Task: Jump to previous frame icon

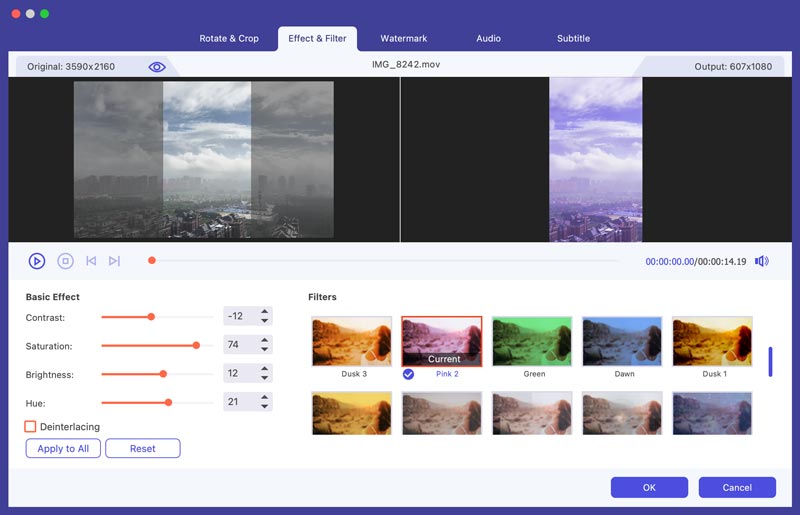Action: pyautogui.click(x=91, y=261)
